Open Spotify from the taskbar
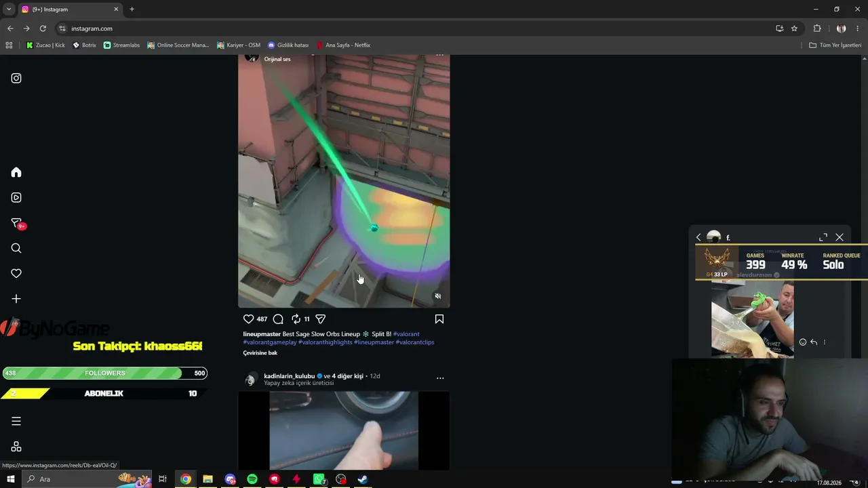868x488 pixels. tap(252, 479)
